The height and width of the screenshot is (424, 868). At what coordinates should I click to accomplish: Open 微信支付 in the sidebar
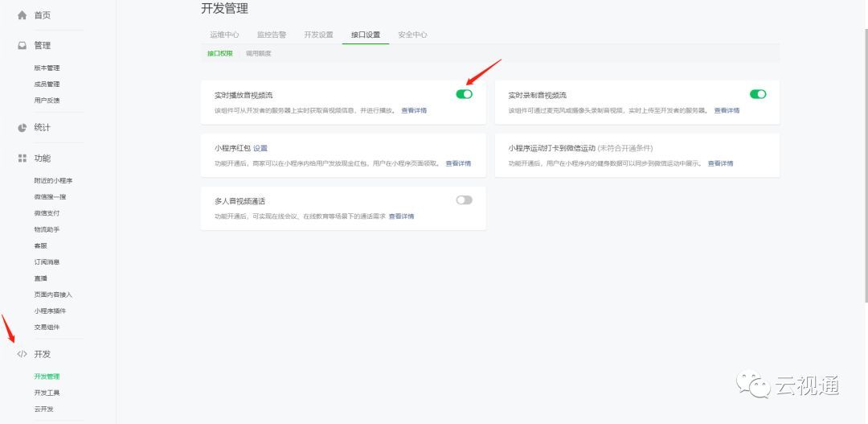pos(47,213)
